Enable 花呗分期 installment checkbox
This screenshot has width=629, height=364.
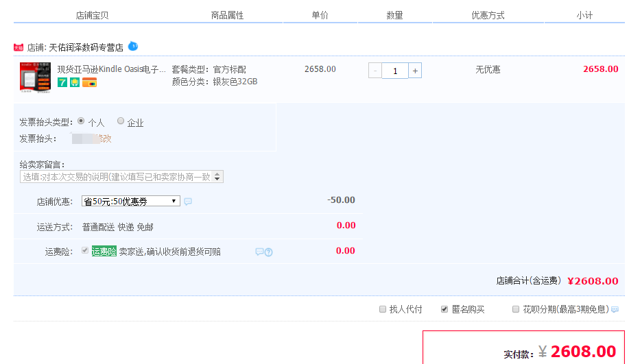[x=516, y=309]
